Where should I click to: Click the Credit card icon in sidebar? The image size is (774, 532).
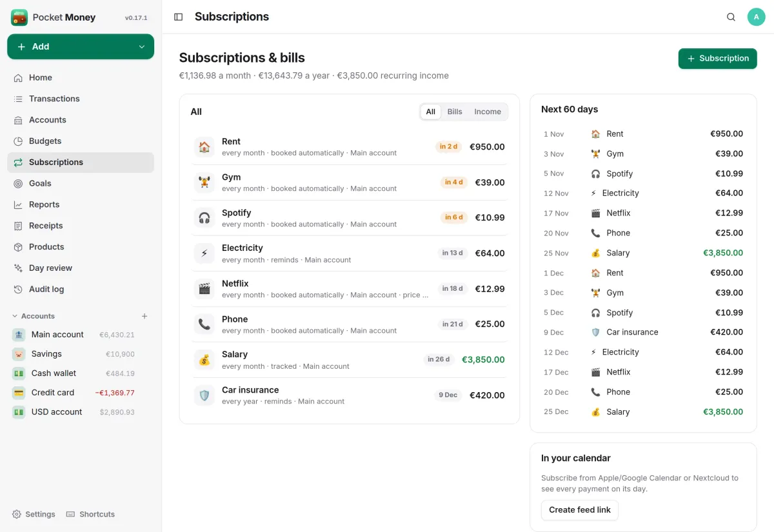point(19,393)
